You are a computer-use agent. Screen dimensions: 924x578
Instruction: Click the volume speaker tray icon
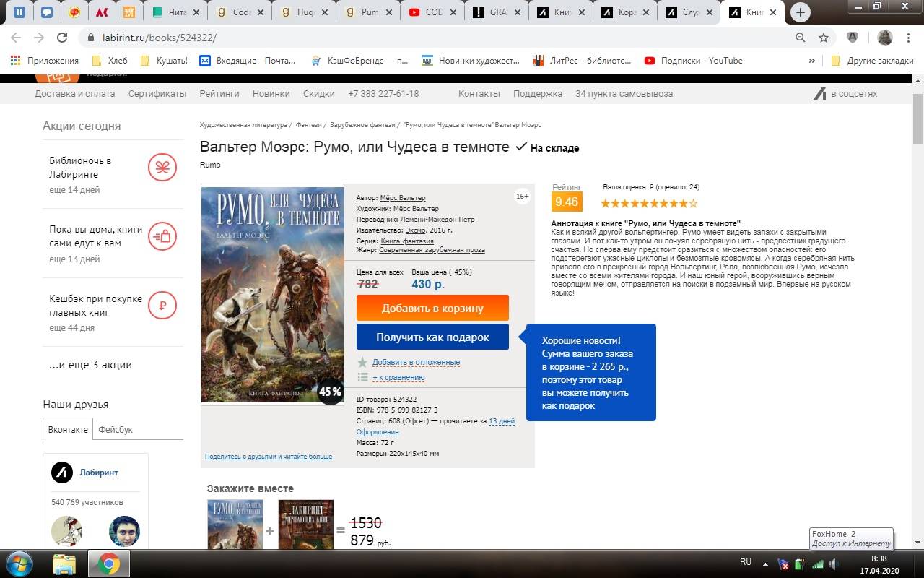[x=833, y=564]
